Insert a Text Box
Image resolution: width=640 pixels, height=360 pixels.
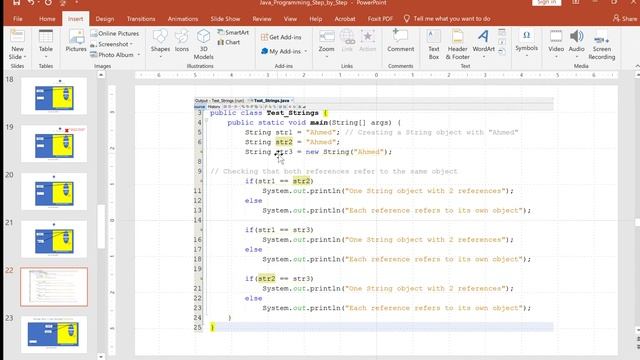point(433,45)
